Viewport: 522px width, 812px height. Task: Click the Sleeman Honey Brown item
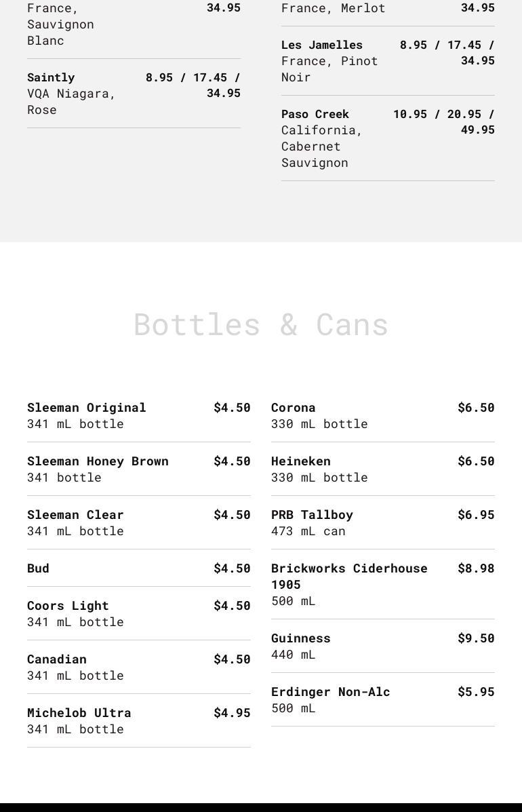(x=98, y=461)
